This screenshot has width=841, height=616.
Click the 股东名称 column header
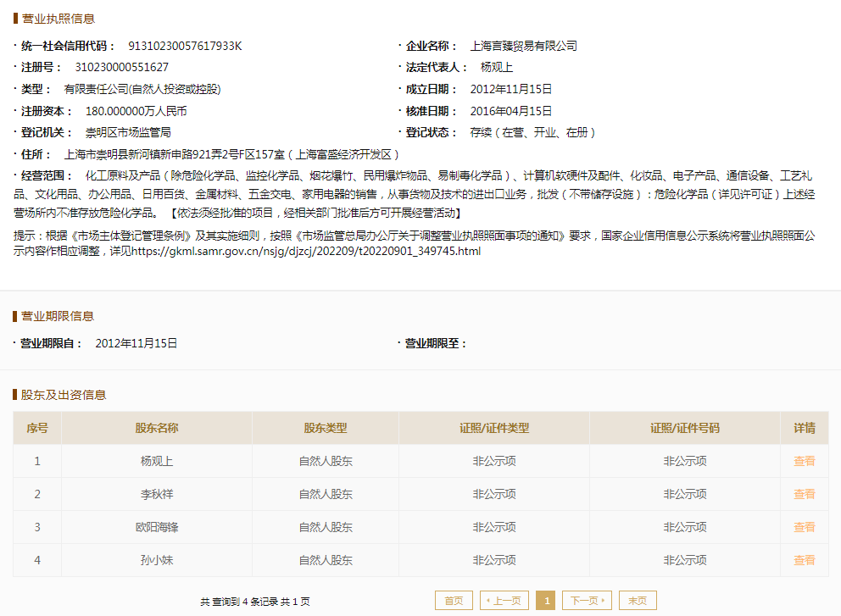pyautogui.click(x=156, y=428)
